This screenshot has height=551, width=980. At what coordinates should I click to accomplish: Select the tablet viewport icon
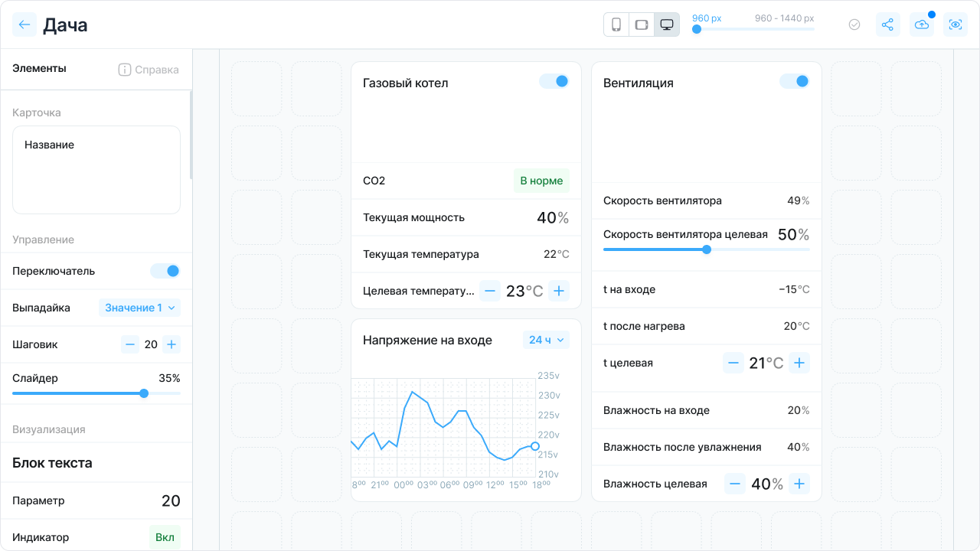point(642,24)
